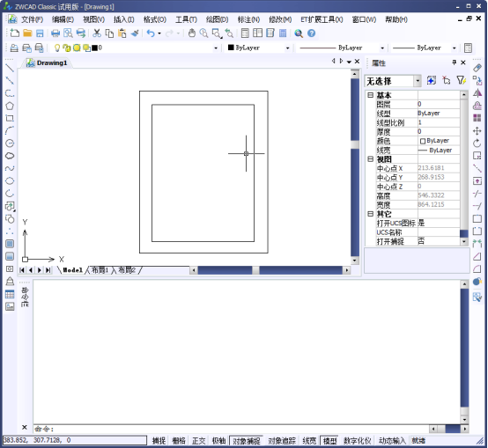Activate the Pan hand tool
The width and height of the screenshot is (488, 448).
192,33
